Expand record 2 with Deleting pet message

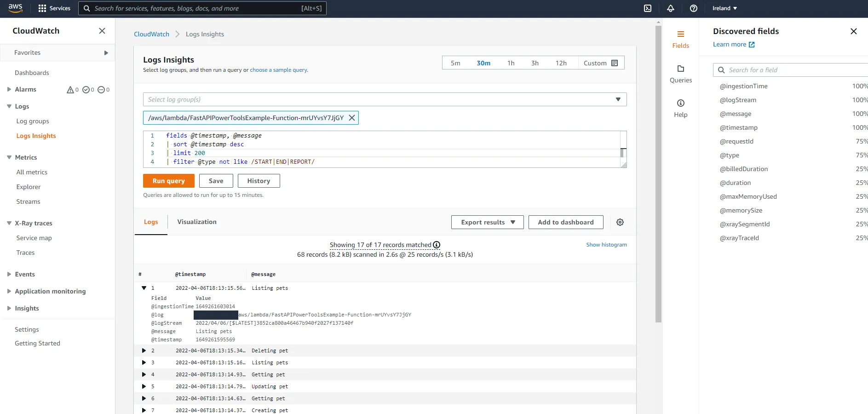click(x=144, y=351)
